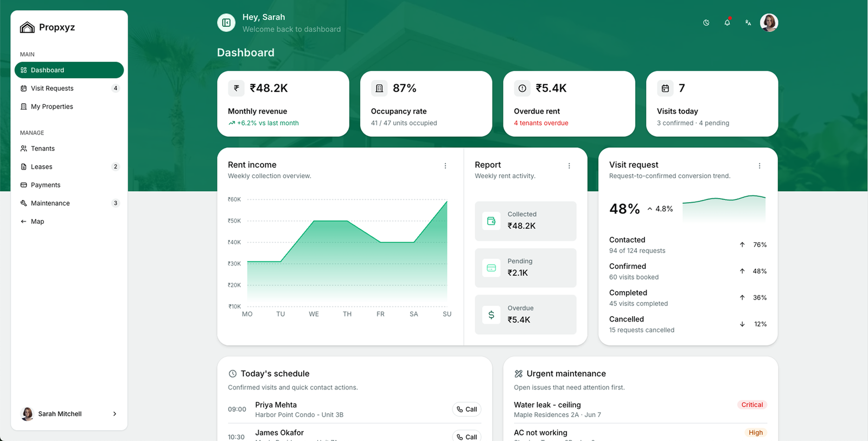Open the Dashboard menu item

(x=69, y=70)
